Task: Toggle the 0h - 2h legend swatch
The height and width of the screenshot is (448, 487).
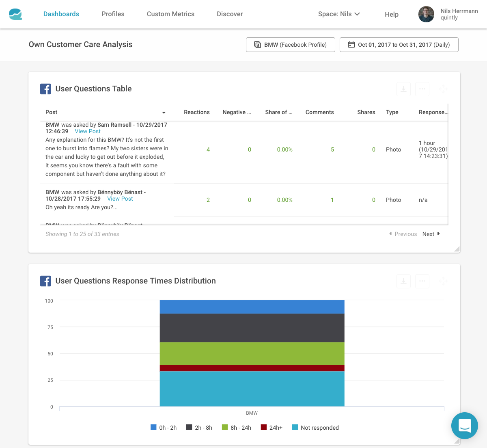Action: [153, 427]
